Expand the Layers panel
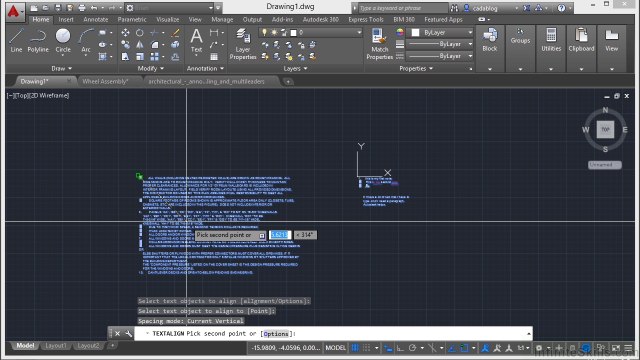The height and width of the screenshot is (360, 640). [295, 69]
